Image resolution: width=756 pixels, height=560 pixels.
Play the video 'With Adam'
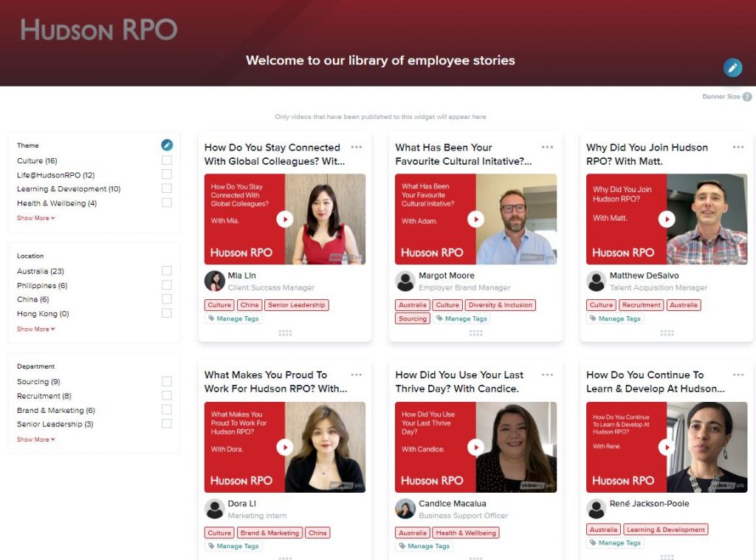click(x=475, y=219)
